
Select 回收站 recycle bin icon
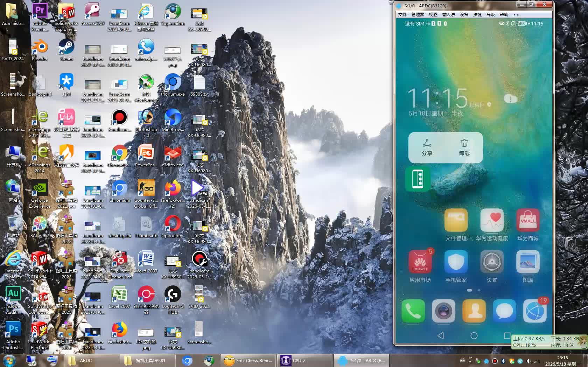point(13,227)
